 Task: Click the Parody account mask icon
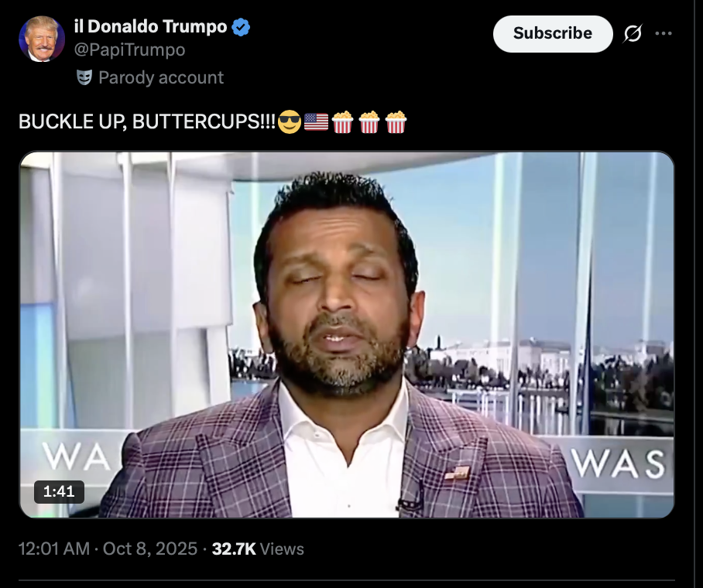[84, 77]
